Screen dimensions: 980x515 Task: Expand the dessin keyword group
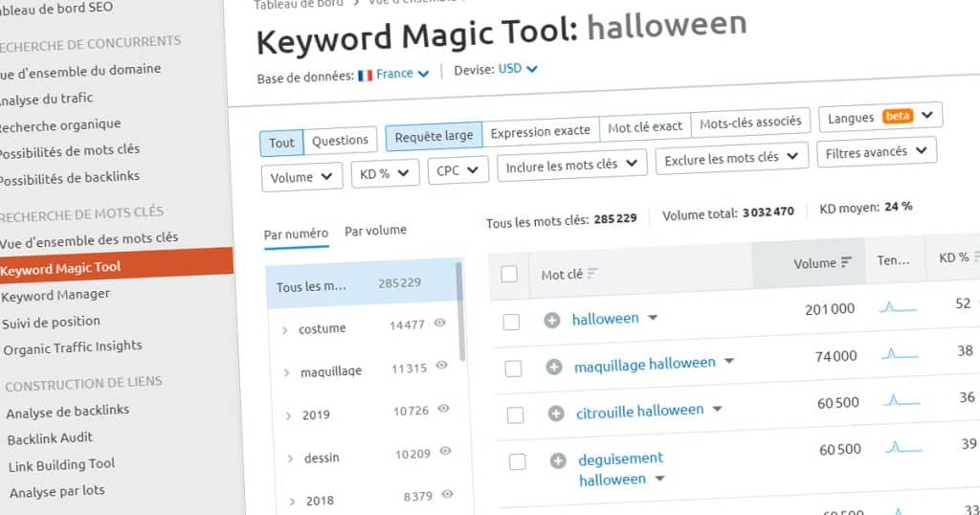point(290,459)
